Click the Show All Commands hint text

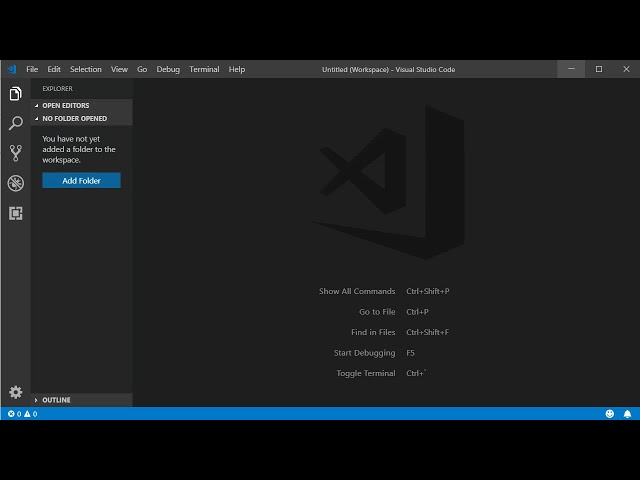[x=357, y=291]
